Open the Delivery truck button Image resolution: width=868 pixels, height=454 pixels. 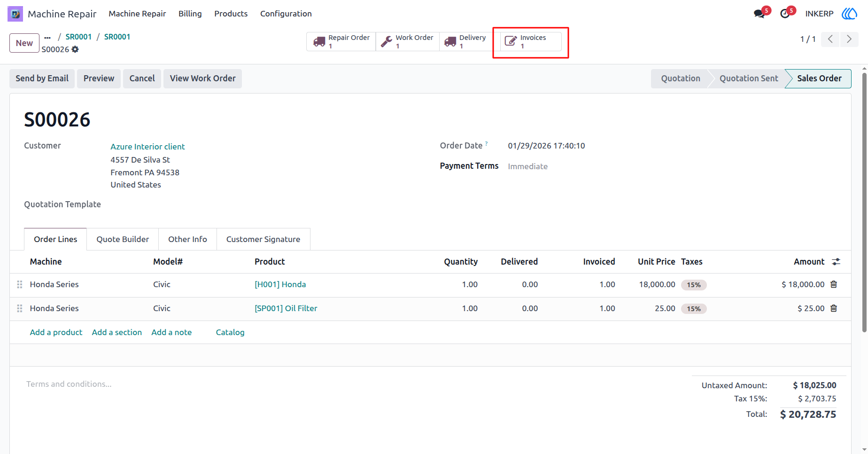tap(465, 42)
